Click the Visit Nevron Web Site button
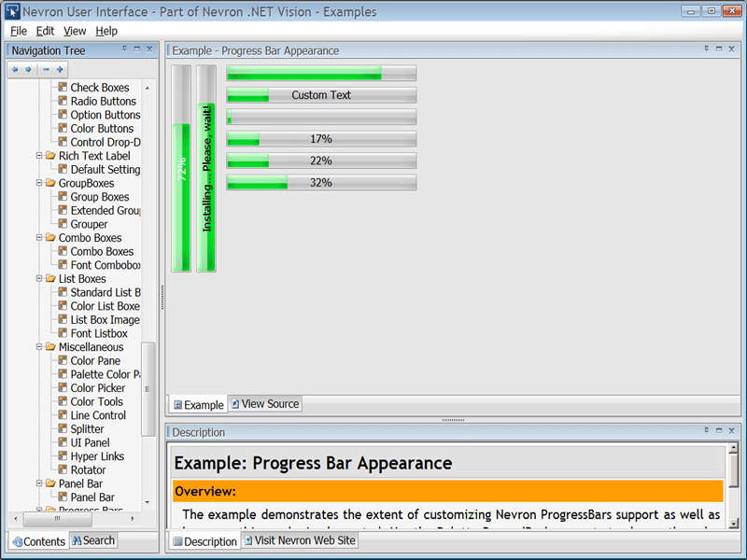Screen dimensions: 747x560 [300, 539]
